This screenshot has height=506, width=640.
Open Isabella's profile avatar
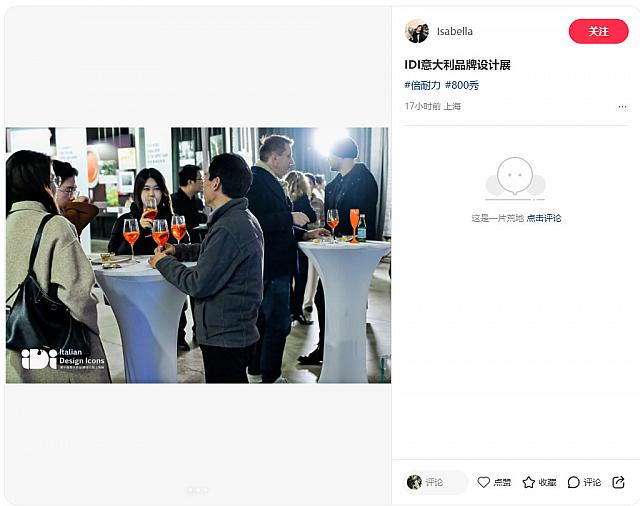pos(417,31)
